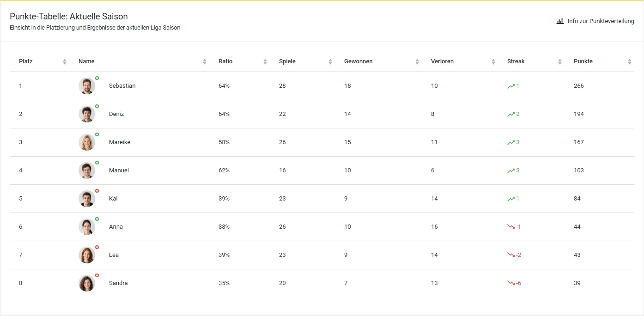
Task: Click the Platz column header label
Action: point(26,61)
